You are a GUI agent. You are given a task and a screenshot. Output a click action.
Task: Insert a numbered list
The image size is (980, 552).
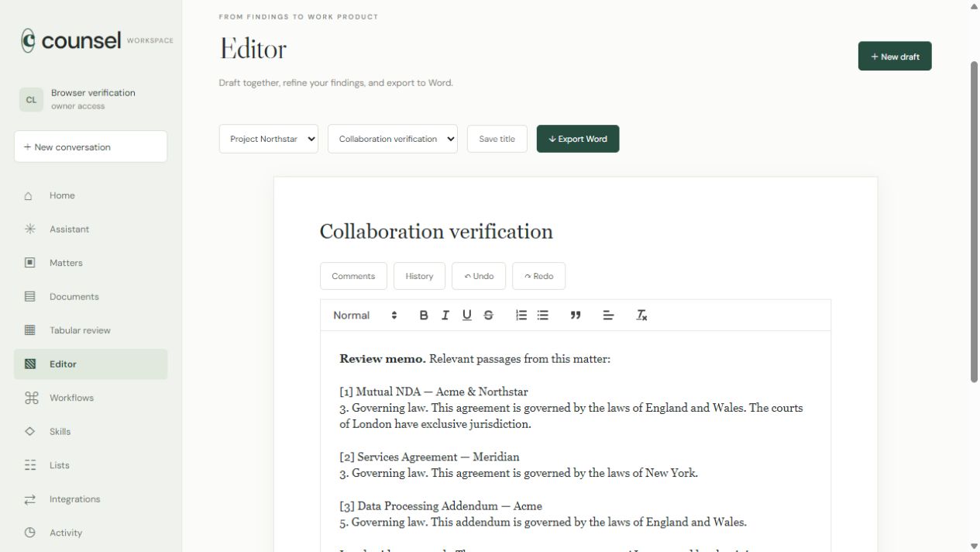coord(521,315)
